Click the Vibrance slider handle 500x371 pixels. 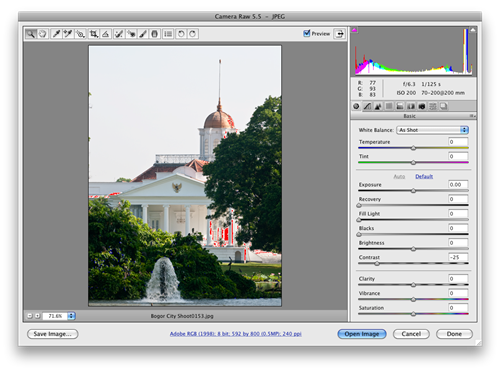pos(413,300)
